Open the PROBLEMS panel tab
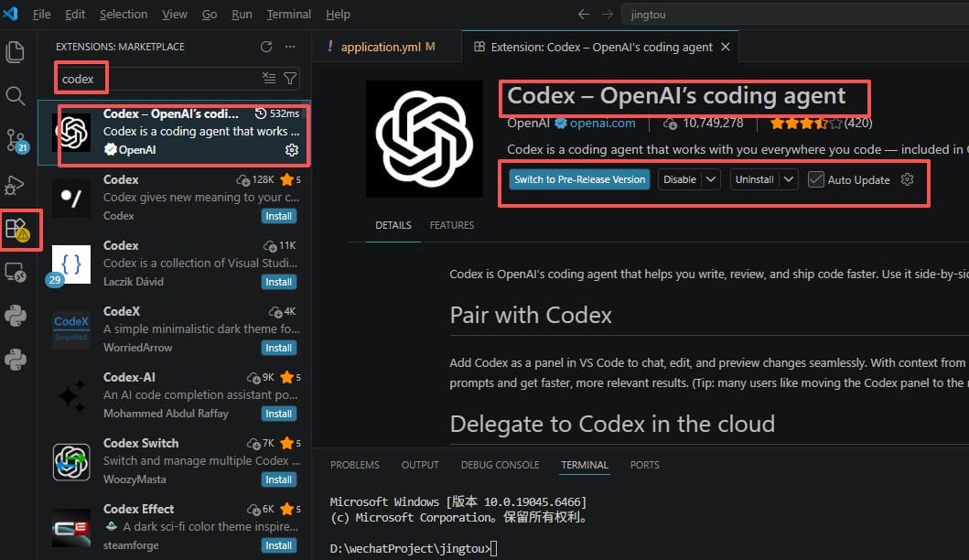Viewport: 969px width, 560px height. pyautogui.click(x=355, y=465)
